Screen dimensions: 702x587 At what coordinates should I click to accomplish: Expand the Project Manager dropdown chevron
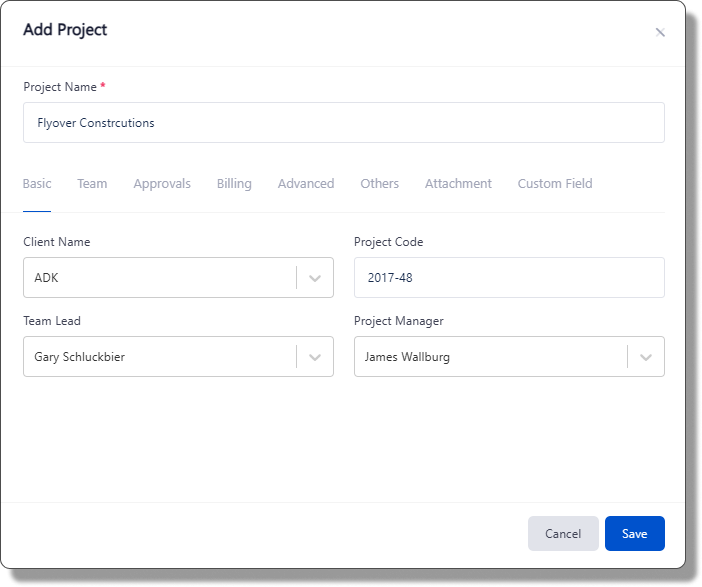(646, 357)
